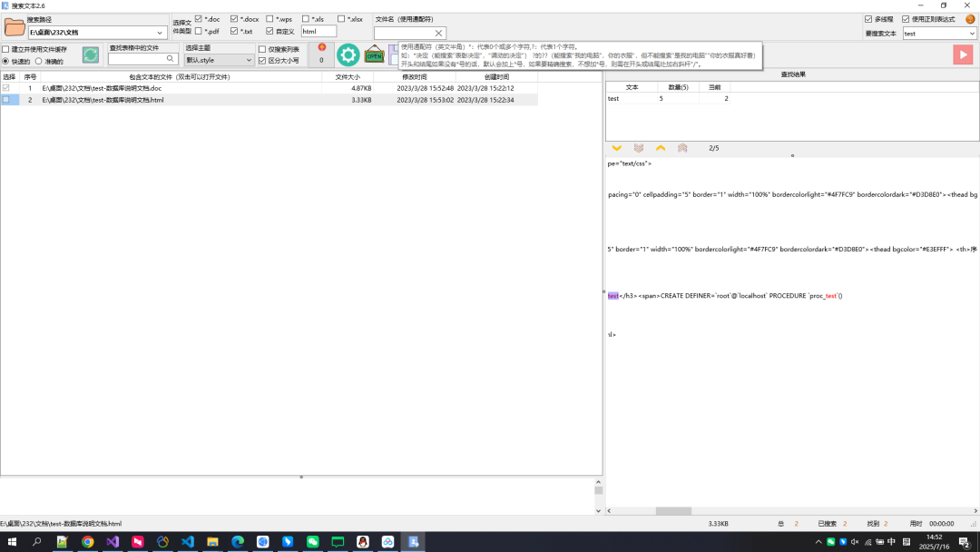
Task: Select the 'test' row in results table
Action: coord(668,99)
